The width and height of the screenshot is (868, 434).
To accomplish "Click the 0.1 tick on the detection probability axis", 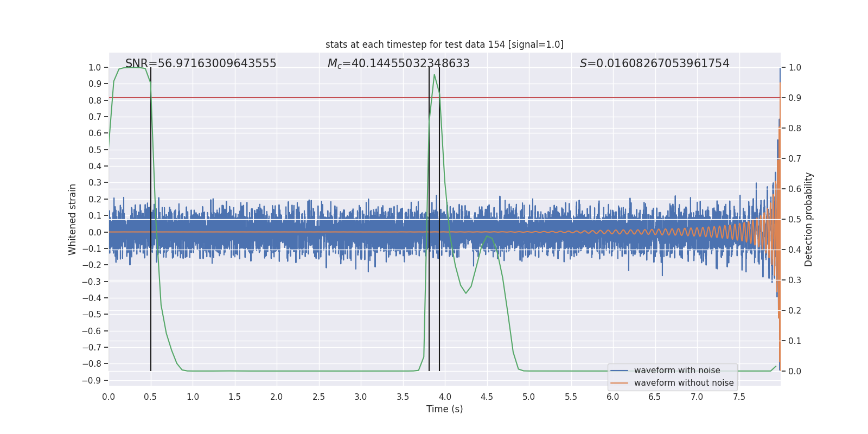I will click(795, 341).
